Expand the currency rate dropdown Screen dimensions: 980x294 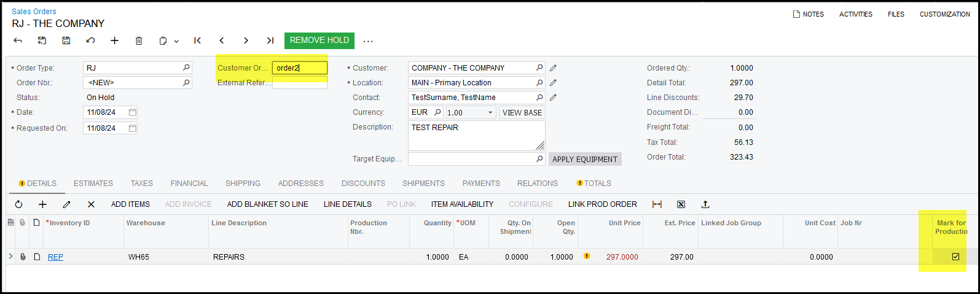coord(490,113)
